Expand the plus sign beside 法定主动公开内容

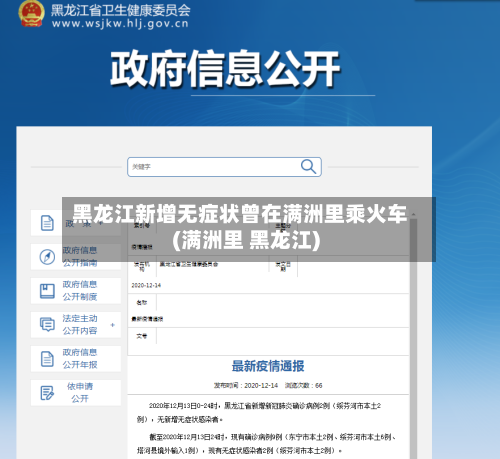(112, 325)
